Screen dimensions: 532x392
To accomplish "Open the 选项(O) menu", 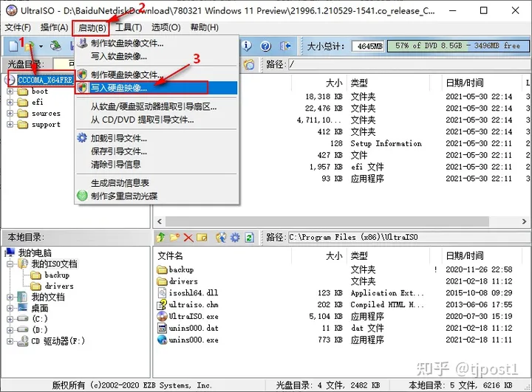I will [166, 27].
